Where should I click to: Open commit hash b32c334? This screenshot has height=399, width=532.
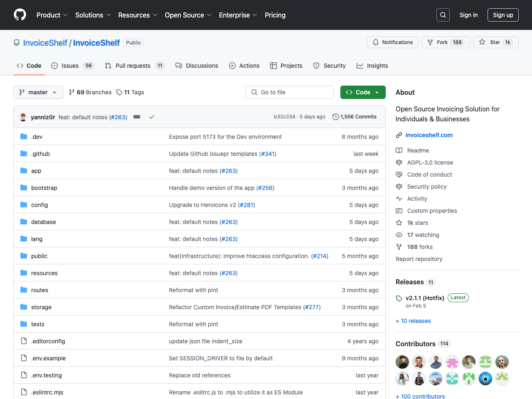[284, 117]
